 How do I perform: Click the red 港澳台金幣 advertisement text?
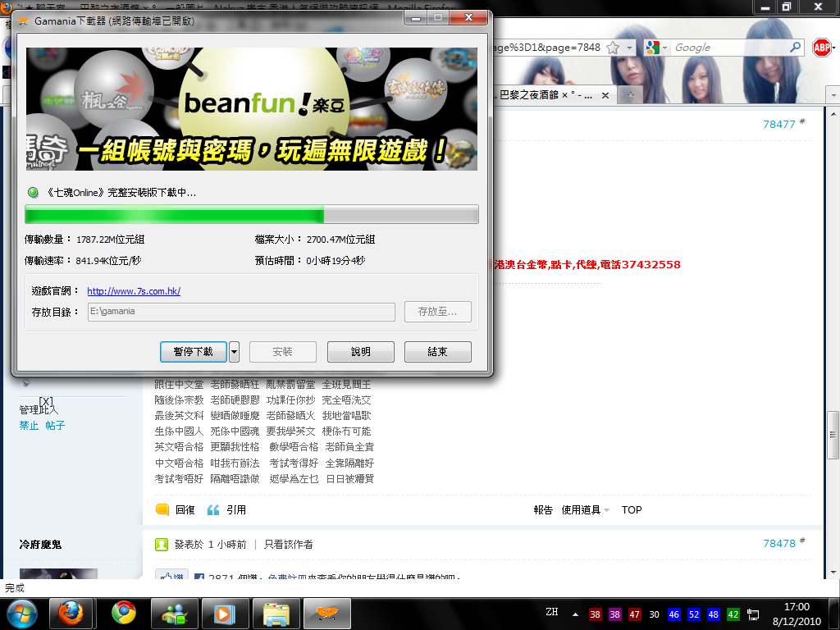point(587,265)
